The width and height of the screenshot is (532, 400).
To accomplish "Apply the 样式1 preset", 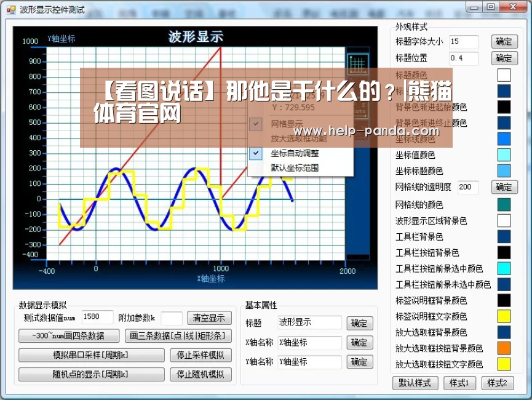I will click(459, 383).
